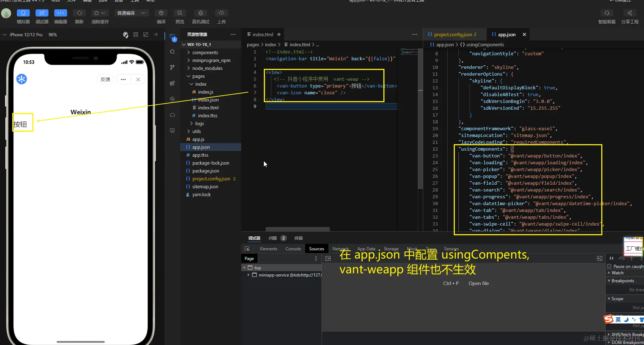The image size is (644, 345).
Task: Click the 刷新 refresh icon
Action: point(79,13)
